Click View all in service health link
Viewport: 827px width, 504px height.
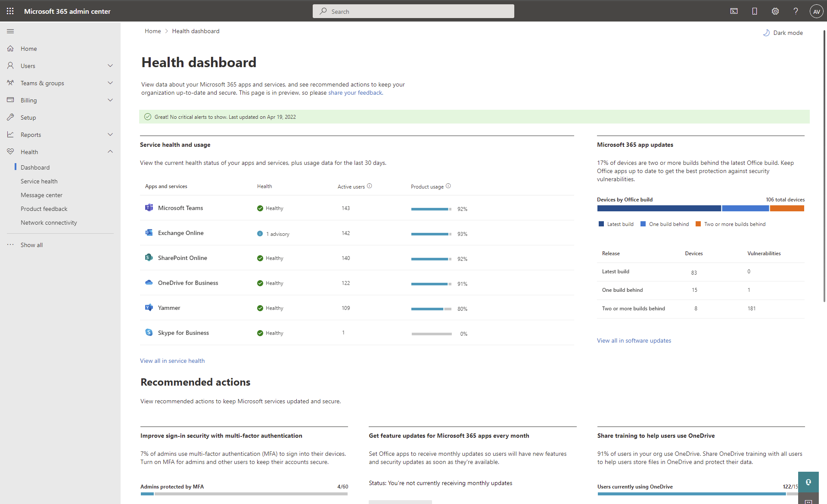point(172,361)
